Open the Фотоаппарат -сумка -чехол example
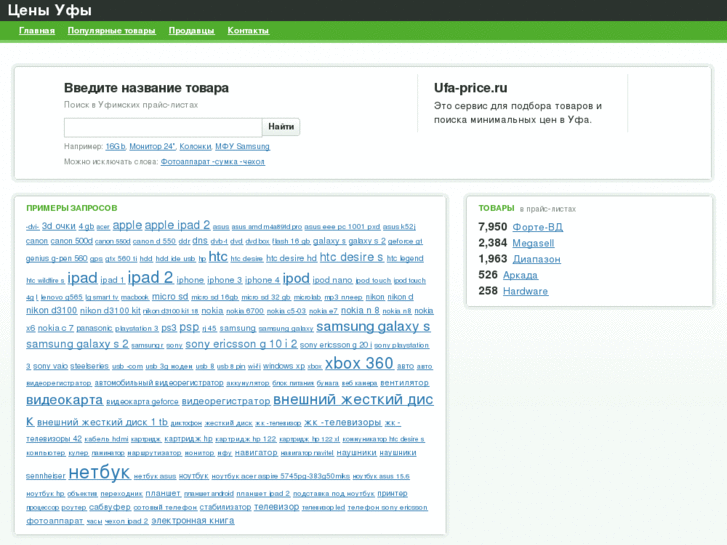 (x=213, y=162)
